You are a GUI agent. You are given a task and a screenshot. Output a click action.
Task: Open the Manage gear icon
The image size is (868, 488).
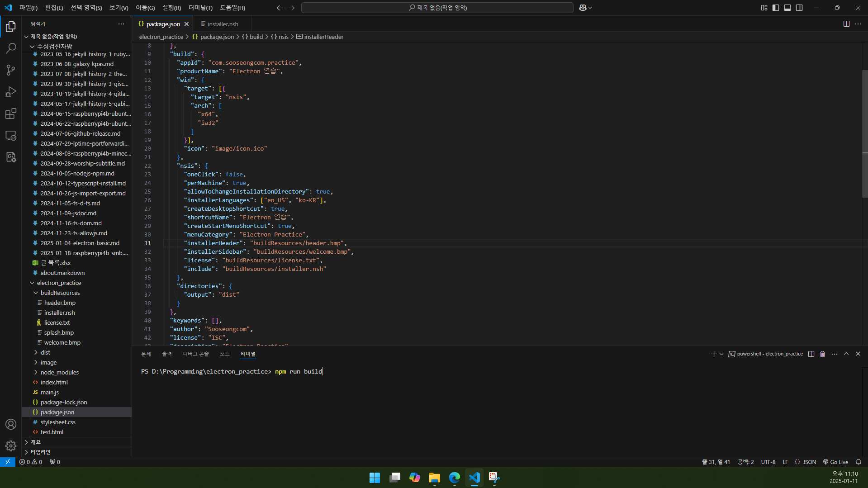[11, 446]
